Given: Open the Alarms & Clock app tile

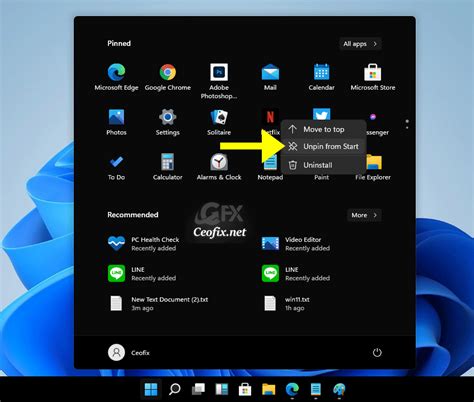Looking at the screenshot, I should tap(219, 167).
